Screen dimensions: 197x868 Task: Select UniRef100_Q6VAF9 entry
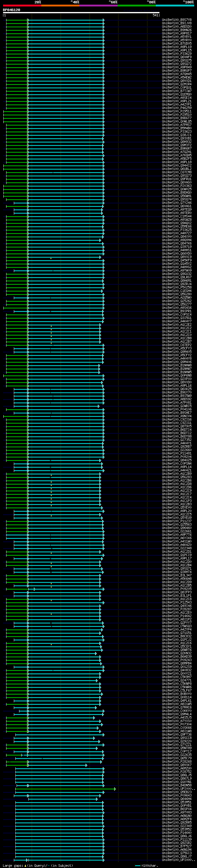point(177,57)
